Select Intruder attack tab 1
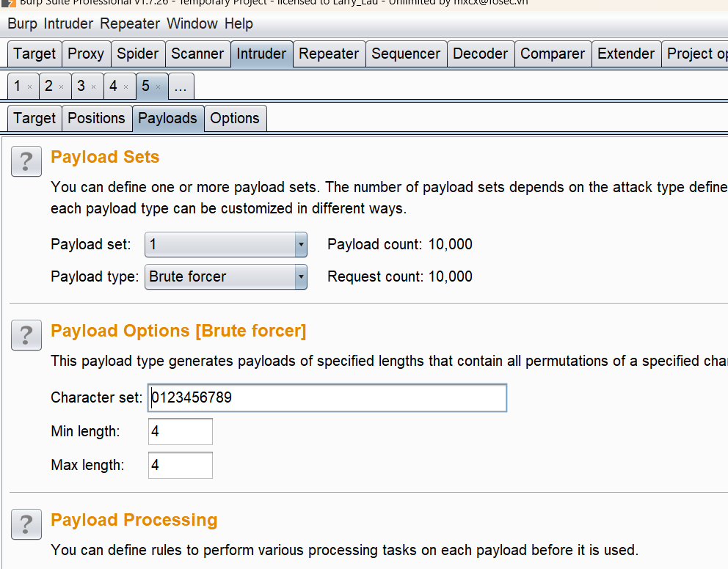The height and width of the screenshot is (569, 728). pyautogui.click(x=18, y=86)
